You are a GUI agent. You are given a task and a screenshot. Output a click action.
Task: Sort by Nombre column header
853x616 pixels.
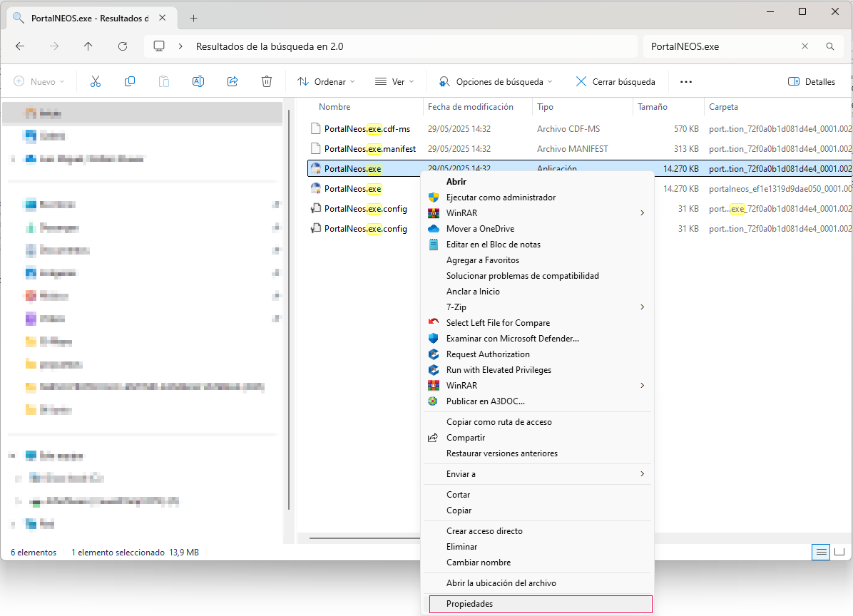[334, 107]
